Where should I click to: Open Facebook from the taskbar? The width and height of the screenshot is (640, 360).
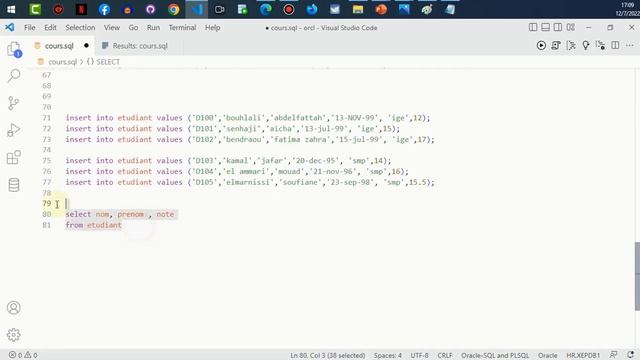(104, 9)
